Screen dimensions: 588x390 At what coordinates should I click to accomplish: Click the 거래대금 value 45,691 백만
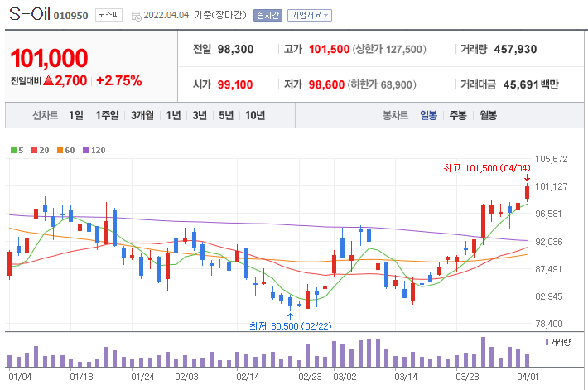[x=531, y=84]
